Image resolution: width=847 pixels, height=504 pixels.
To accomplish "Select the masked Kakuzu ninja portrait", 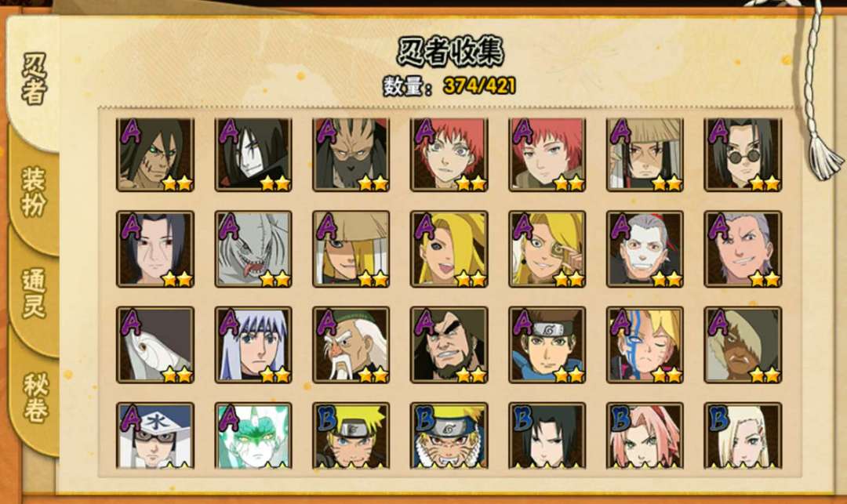I will [351, 155].
